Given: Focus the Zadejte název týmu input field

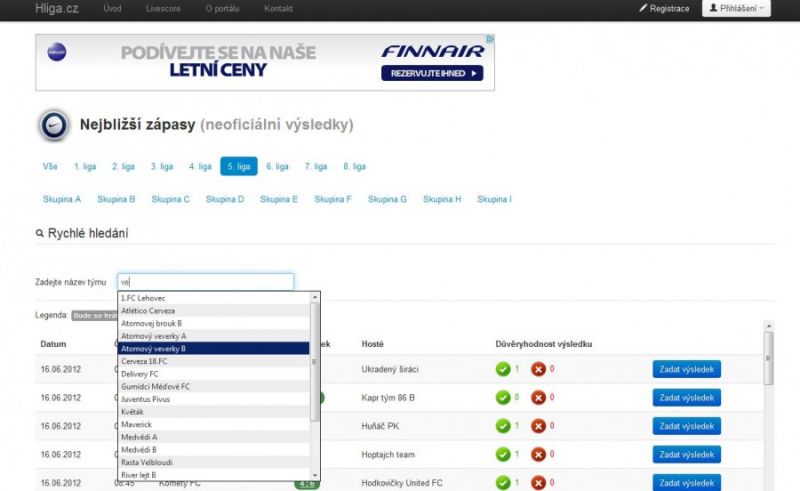Looking at the screenshot, I should [x=205, y=282].
